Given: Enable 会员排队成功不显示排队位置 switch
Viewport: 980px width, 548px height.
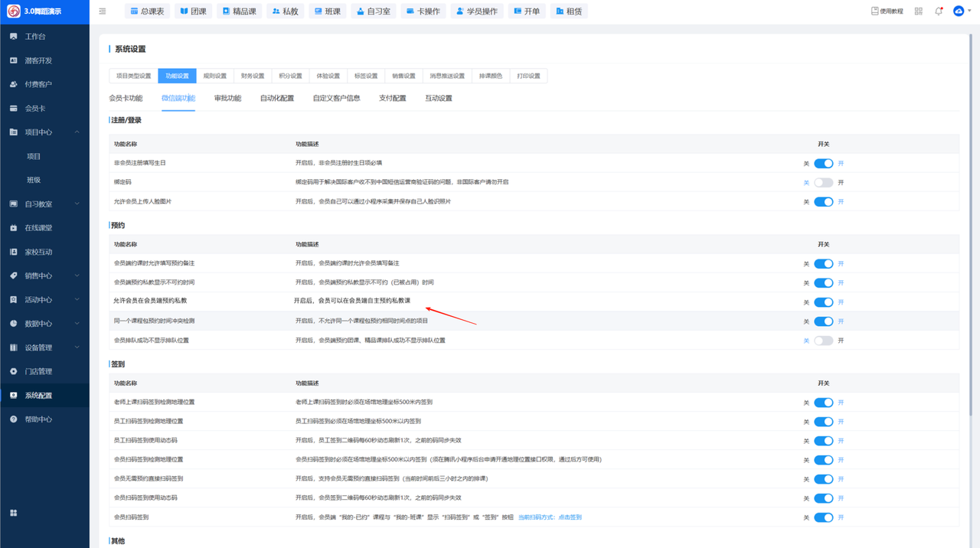Looking at the screenshot, I should click(823, 341).
